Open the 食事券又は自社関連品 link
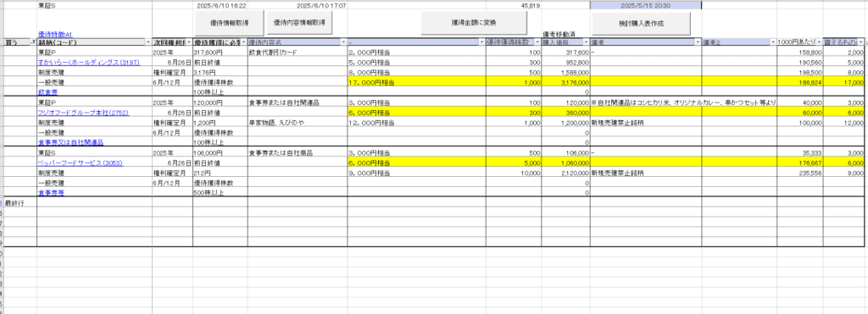Viewport: 868px width, 314px height. pos(71,143)
